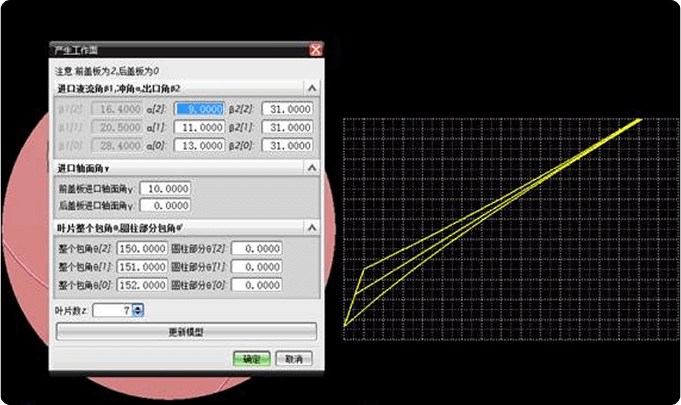Collapse the 叶片整个包角 section chevron
Viewport: 681px width, 405px height.
(312, 229)
